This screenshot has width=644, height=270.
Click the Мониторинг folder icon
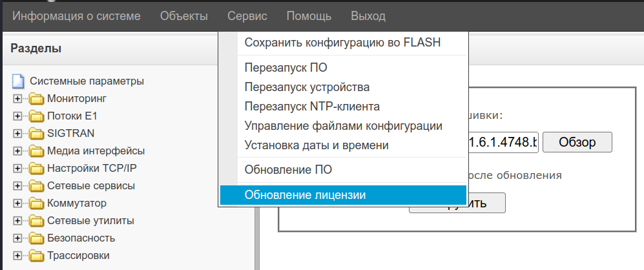36,99
